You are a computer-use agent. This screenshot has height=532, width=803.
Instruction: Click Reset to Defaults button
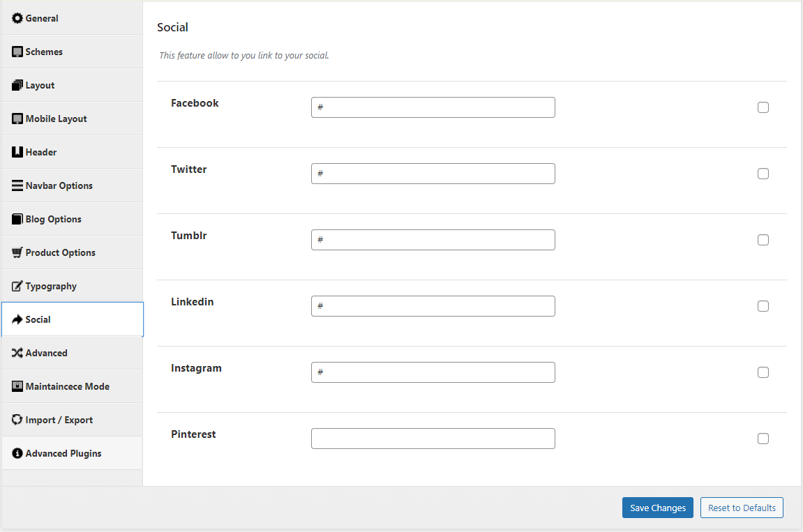tap(741, 508)
